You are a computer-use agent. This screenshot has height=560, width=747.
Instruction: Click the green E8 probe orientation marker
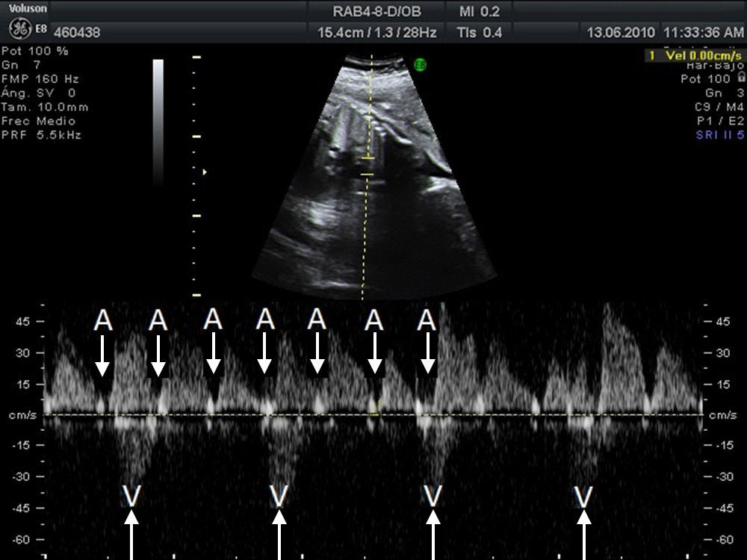click(421, 66)
